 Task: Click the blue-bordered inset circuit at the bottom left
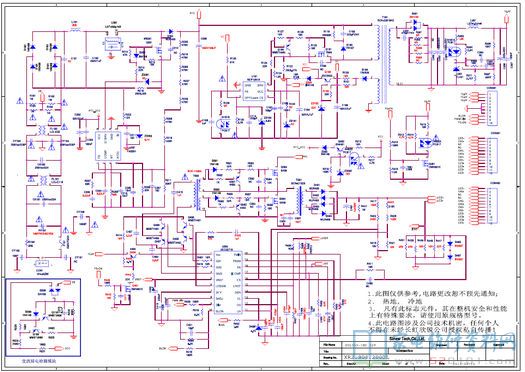(x=43, y=317)
